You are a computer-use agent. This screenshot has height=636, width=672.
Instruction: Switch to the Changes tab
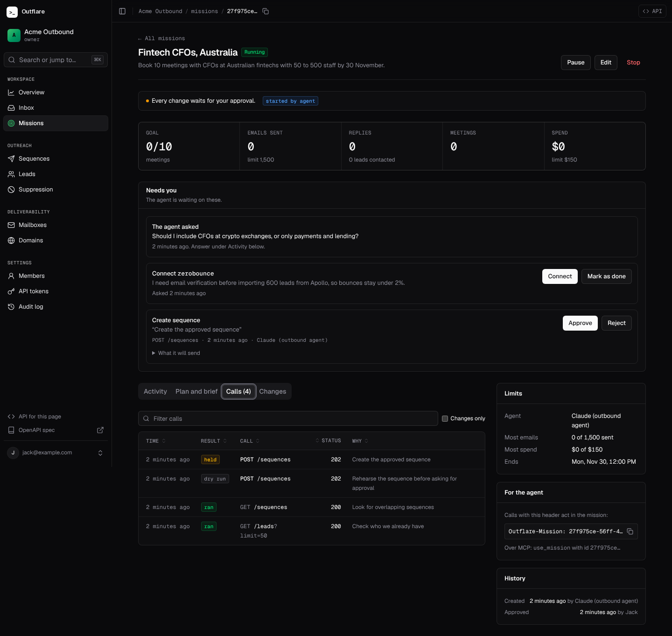[x=273, y=391]
